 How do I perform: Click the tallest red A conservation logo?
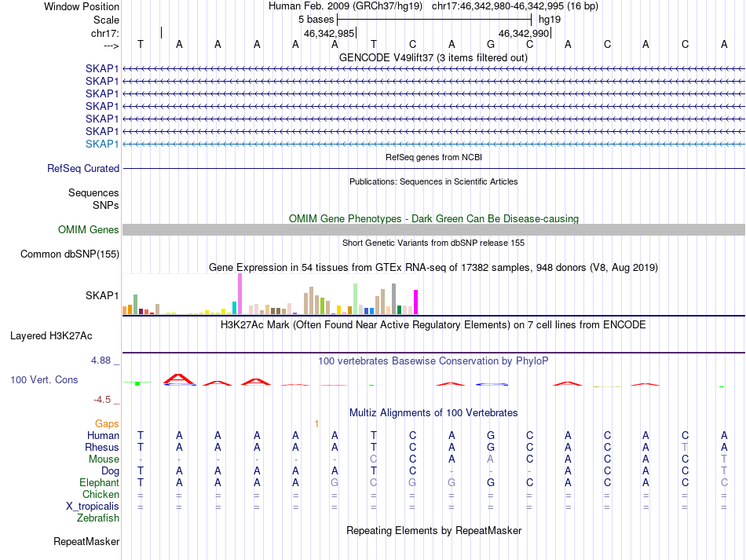pos(179,379)
